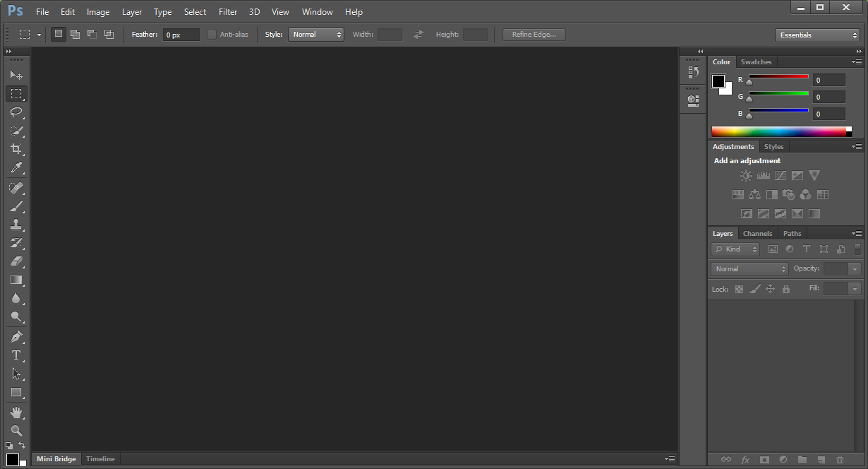Open the blend mode Normal dropdown
Image resolution: width=868 pixels, height=469 pixels.
coord(749,269)
